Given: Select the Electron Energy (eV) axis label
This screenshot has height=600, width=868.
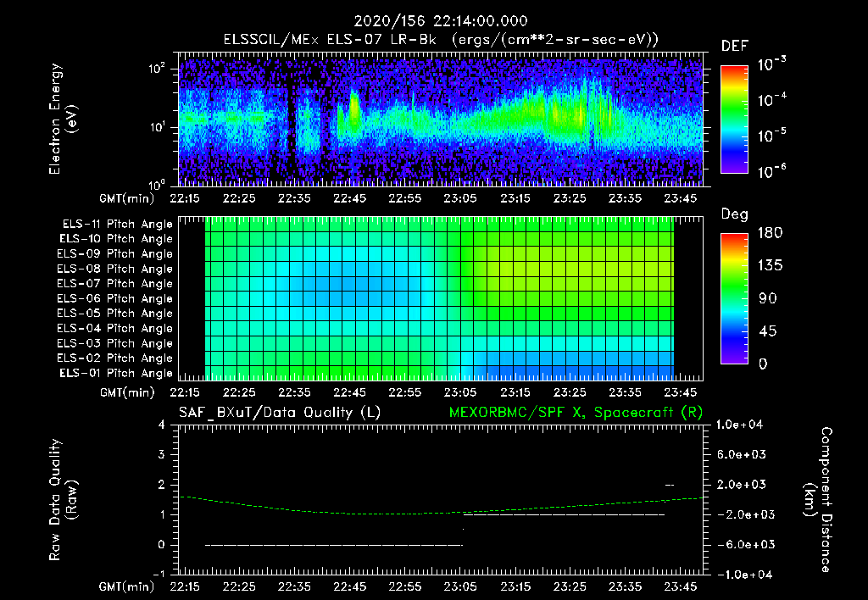Looking at the screenshot, I should tap(63, 119).
